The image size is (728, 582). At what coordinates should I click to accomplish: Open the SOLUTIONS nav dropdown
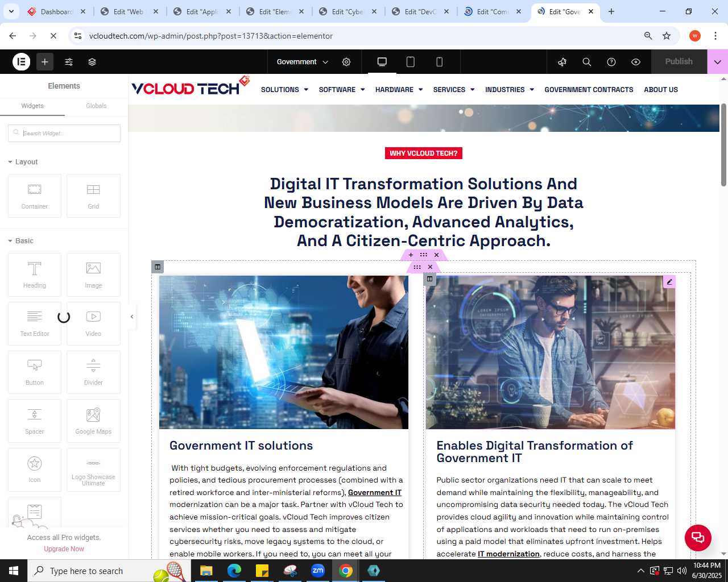click(x=284, y=90)
